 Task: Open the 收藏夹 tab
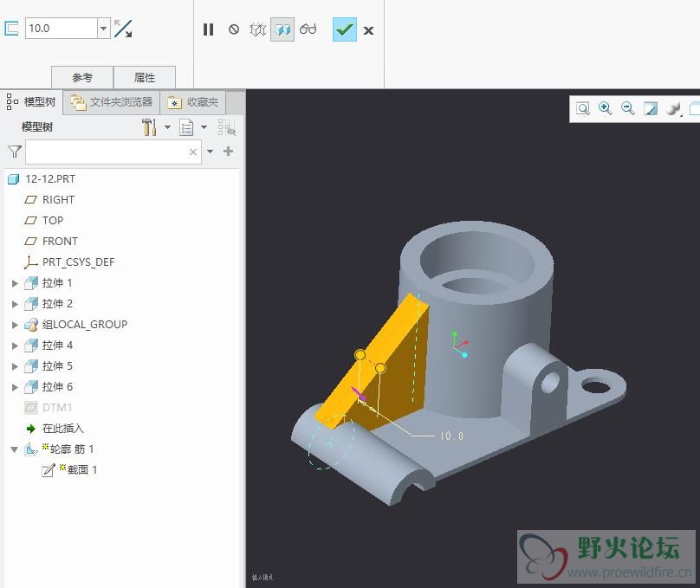click(x=192, y=102)
